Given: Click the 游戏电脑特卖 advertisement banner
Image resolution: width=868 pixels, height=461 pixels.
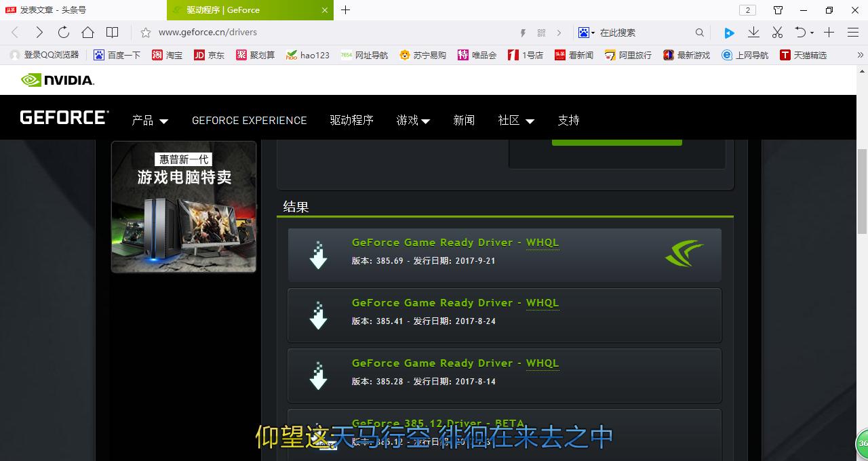Looking at the screenshot, I should (x=184, y=207).
